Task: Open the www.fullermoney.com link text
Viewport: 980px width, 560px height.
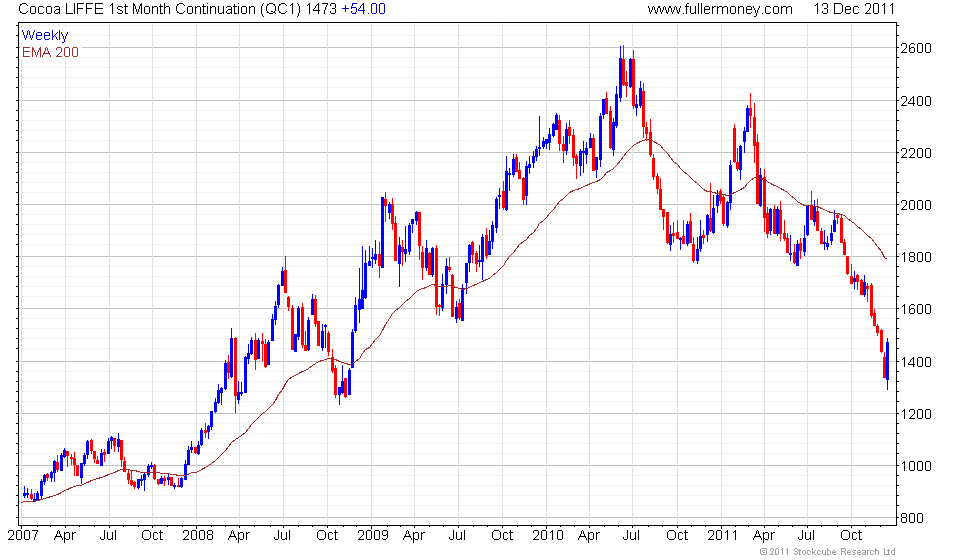Action: coord(720,9)
